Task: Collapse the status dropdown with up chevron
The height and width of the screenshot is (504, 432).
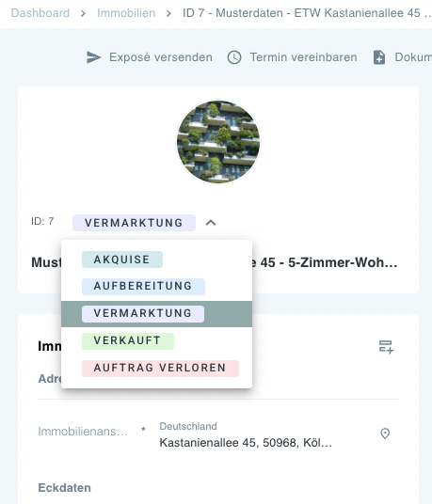Action: tap(211, 223)
